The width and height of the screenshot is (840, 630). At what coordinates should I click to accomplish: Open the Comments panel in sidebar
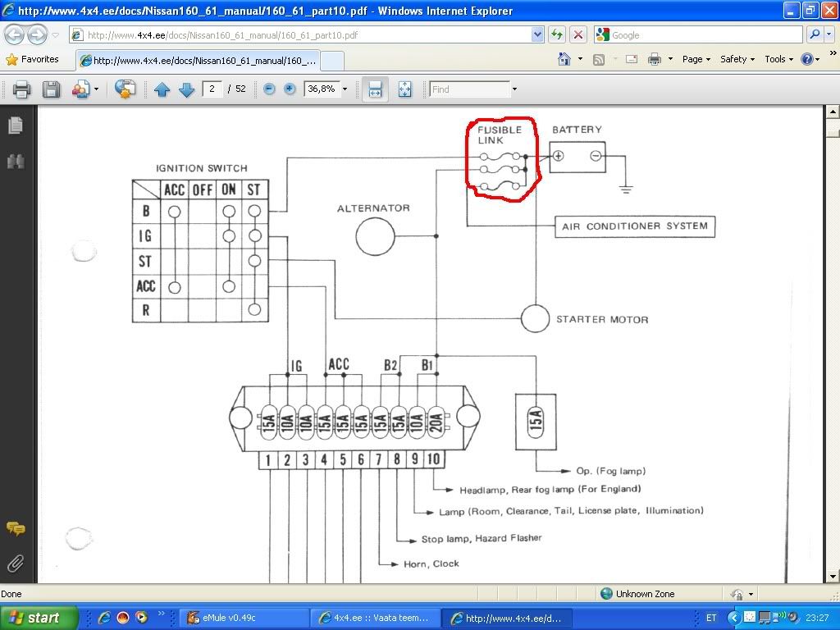click(x=15, y=529)
